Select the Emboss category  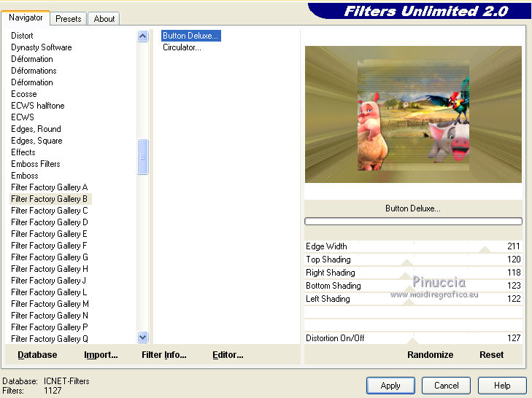[x=25, y=176]
